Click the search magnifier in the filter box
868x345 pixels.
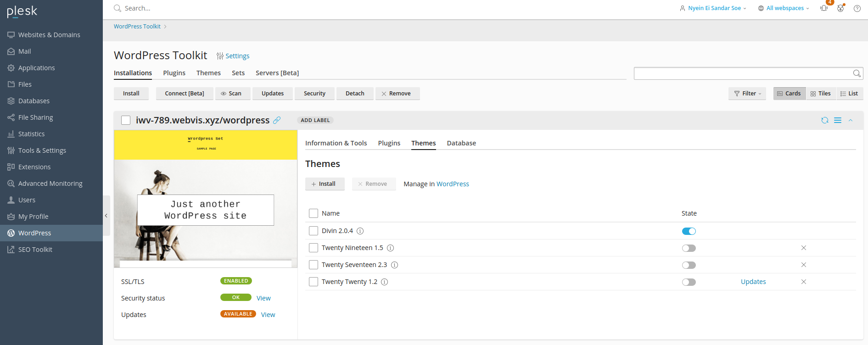coord(857,73)
